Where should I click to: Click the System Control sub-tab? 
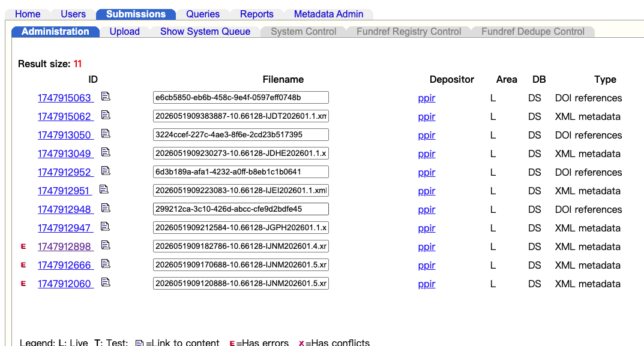[304, 32]
